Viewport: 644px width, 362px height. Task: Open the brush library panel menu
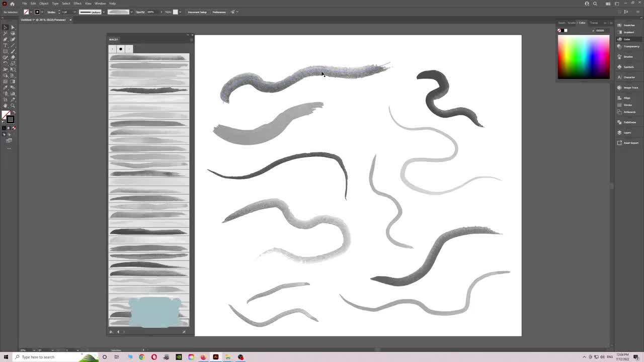tap(192, 39)
